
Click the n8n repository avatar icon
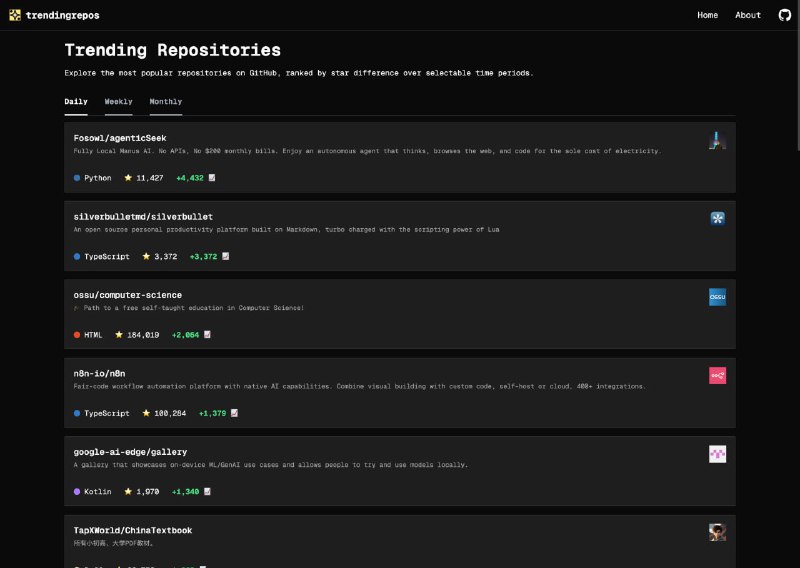[717, 375]
